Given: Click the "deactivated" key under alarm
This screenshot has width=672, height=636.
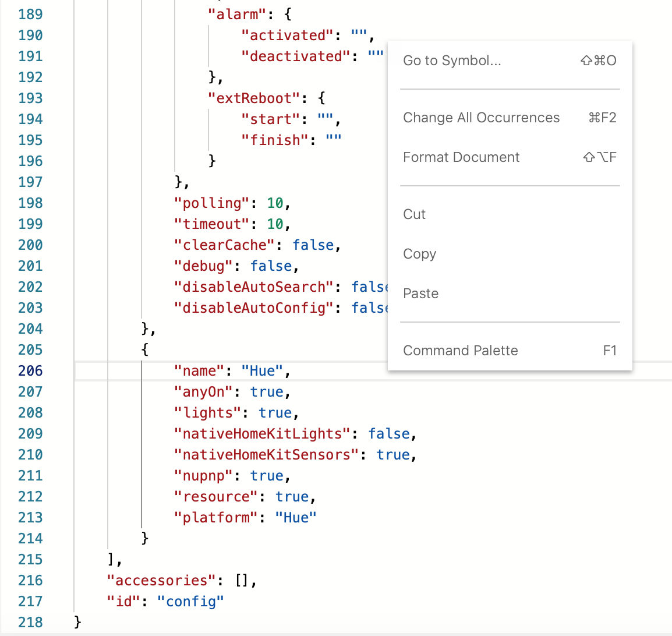Looking at the screenshot, I should point(296,56).
